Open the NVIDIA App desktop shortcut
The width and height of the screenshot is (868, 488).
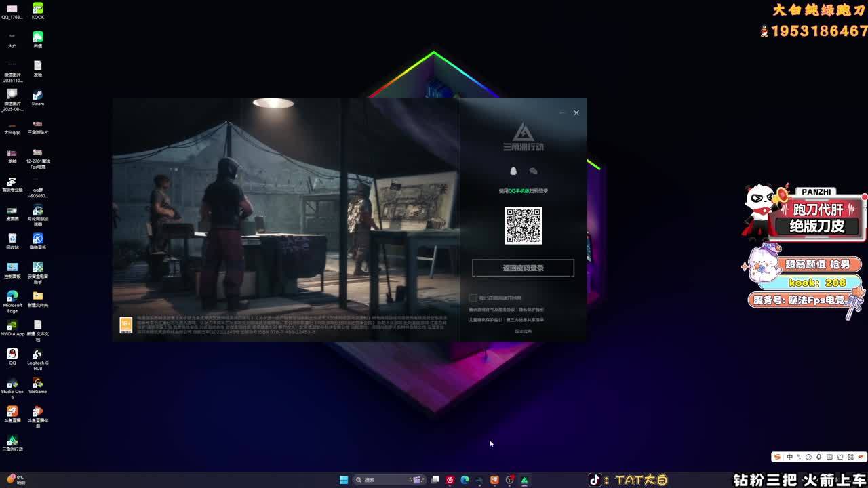(12, 327)
